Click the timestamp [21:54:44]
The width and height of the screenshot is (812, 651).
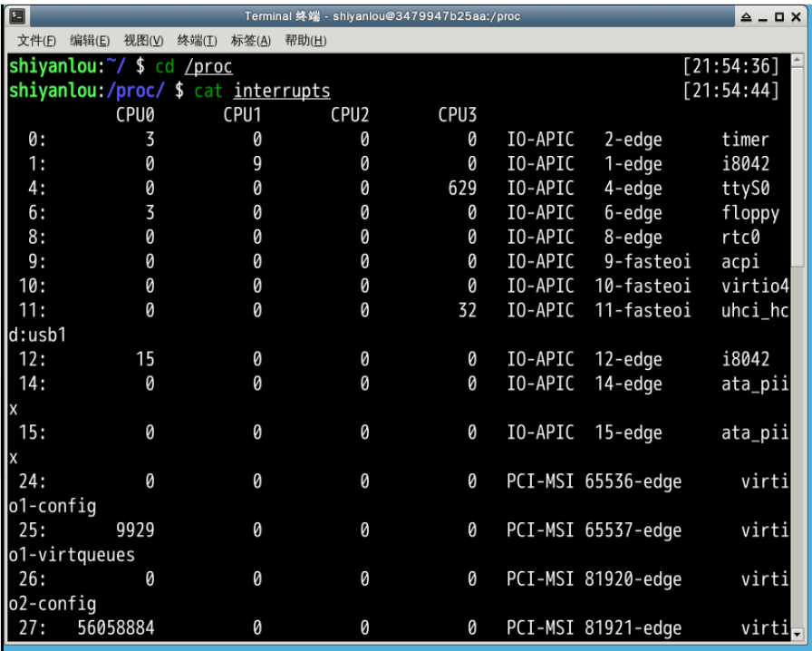tap(730, 91)
